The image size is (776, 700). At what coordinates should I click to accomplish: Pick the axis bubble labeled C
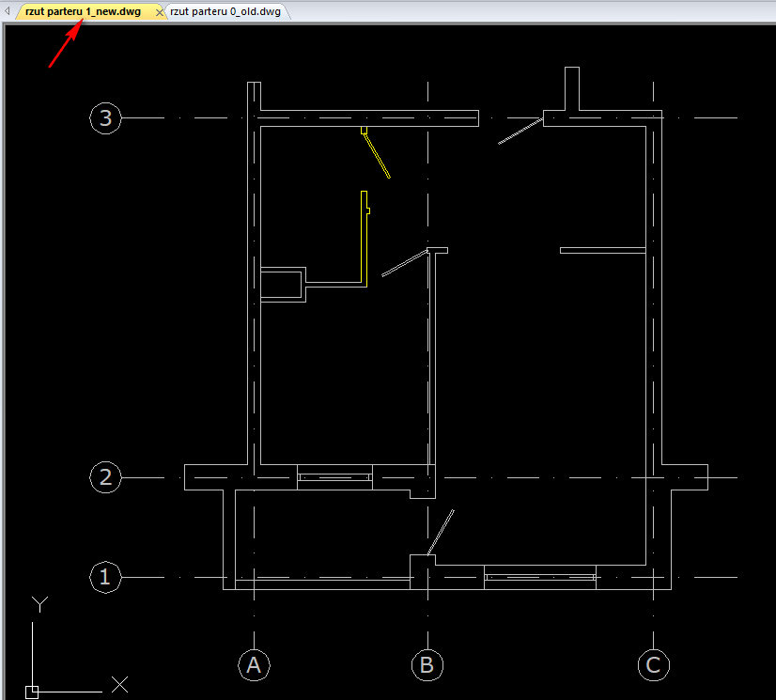[654, 665]
